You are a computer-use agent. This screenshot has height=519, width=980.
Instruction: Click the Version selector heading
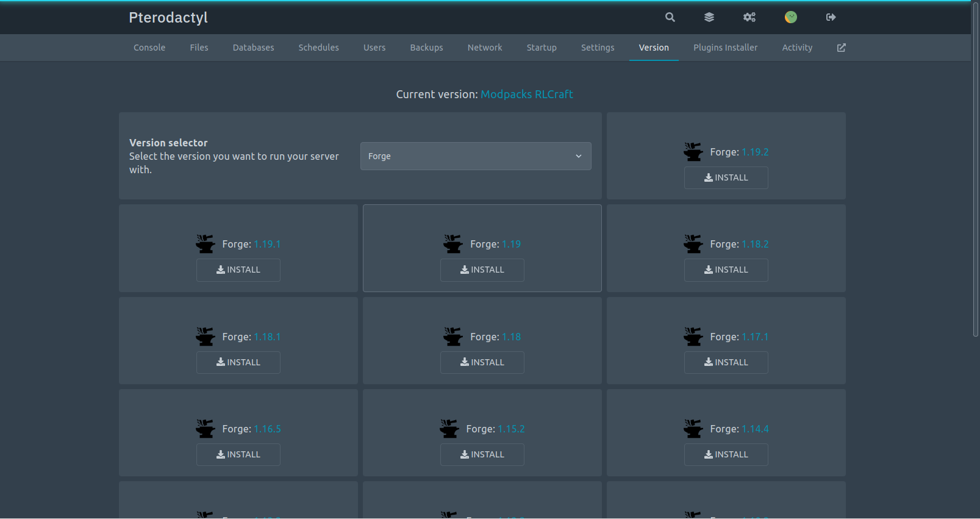click(168, 143)
